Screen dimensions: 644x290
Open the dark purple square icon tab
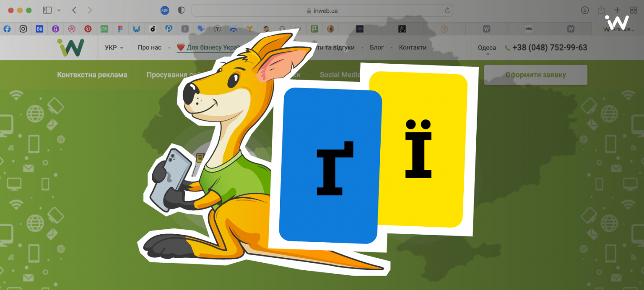pos(360,29)
